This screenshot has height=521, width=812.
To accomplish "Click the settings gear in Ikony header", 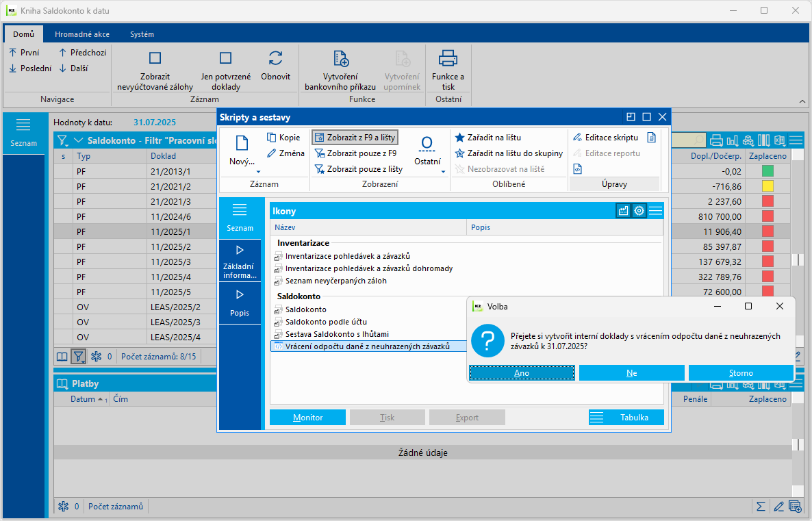I will [x=639, y=211].
